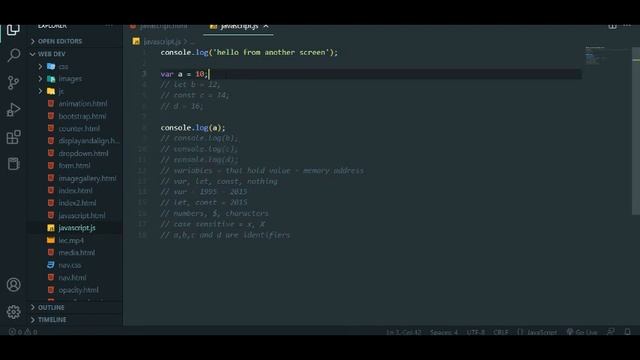Open opacity.html file

click(x=78, y=290)
